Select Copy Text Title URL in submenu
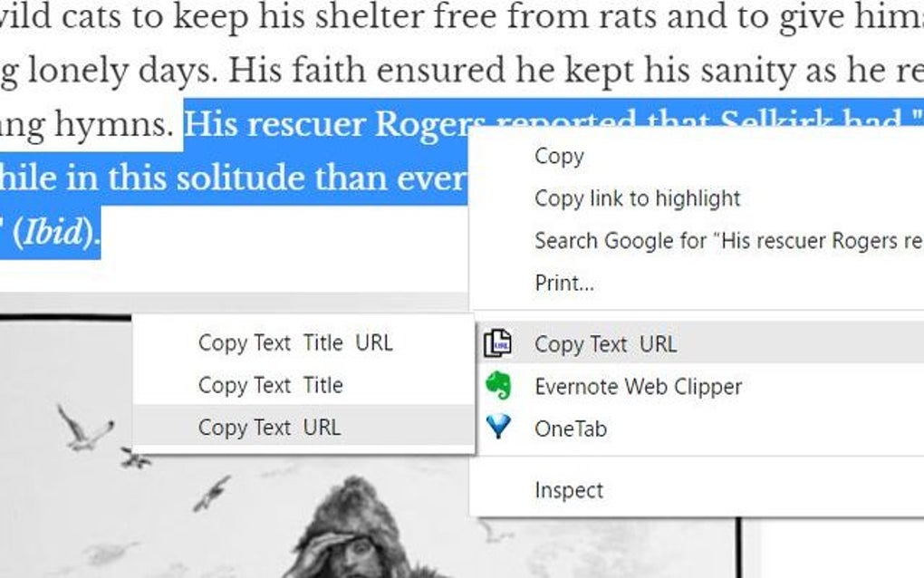Image resolution: width=924 pixels, height=578 pixels. [303, 342]
